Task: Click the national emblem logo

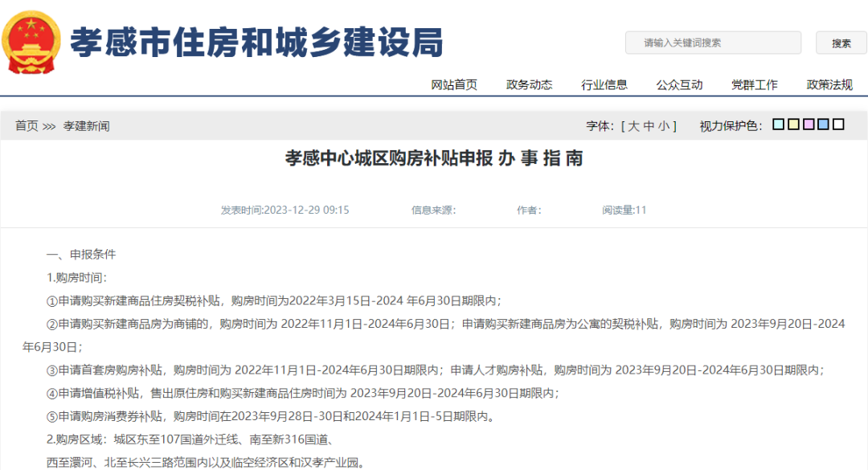Action: [30, 43]
